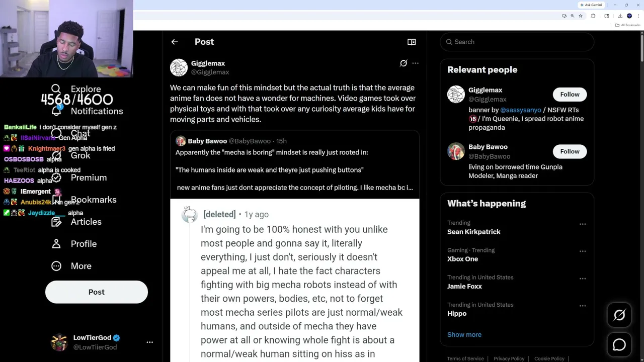Open Terms of Service footer link

point(465,358)
